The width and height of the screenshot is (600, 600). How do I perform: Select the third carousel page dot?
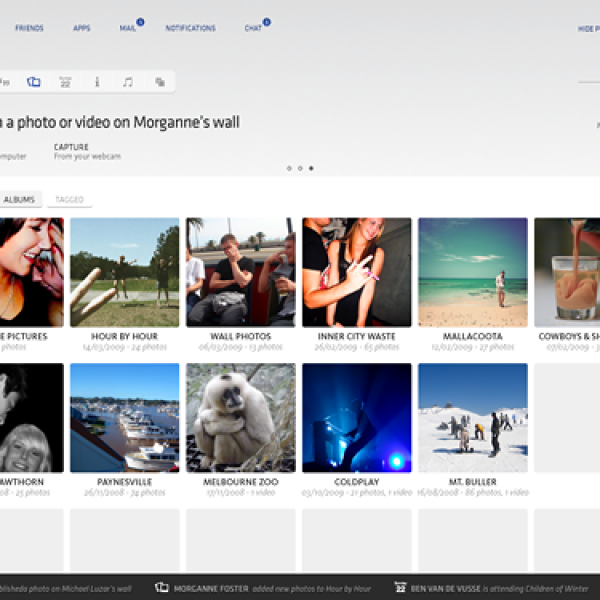(x=311, y=168)
